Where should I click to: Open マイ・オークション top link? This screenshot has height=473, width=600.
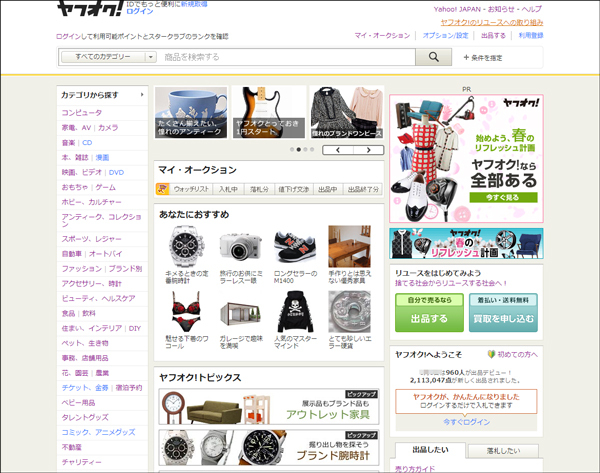click(382, 35)
